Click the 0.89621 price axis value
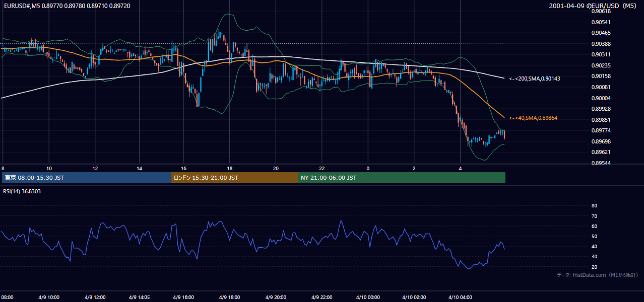The image size is (644, 302). pos(601,152)
